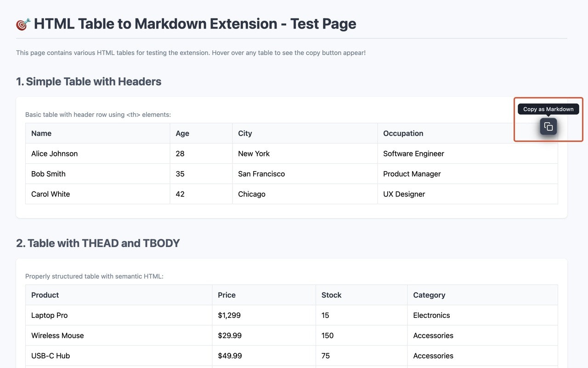Click the 'Electronics' category cell
Image resolution: width=588 pixels, height=368 pixels.
(x=482, y=315)
